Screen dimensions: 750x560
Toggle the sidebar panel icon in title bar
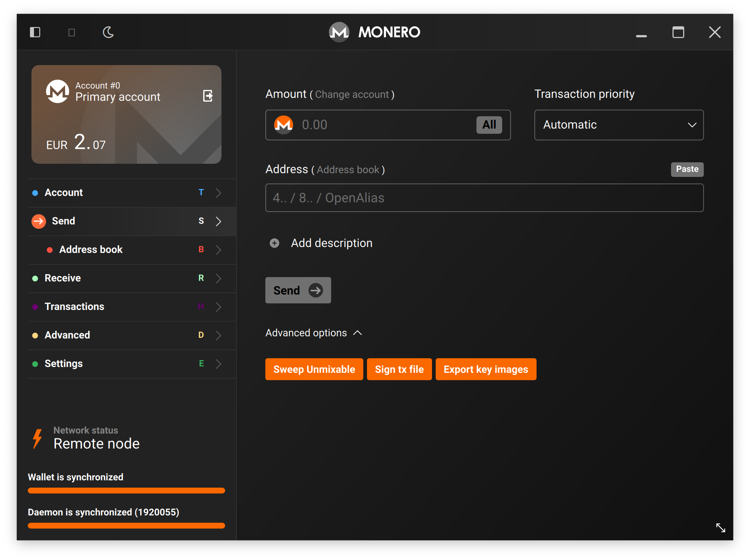35,32
